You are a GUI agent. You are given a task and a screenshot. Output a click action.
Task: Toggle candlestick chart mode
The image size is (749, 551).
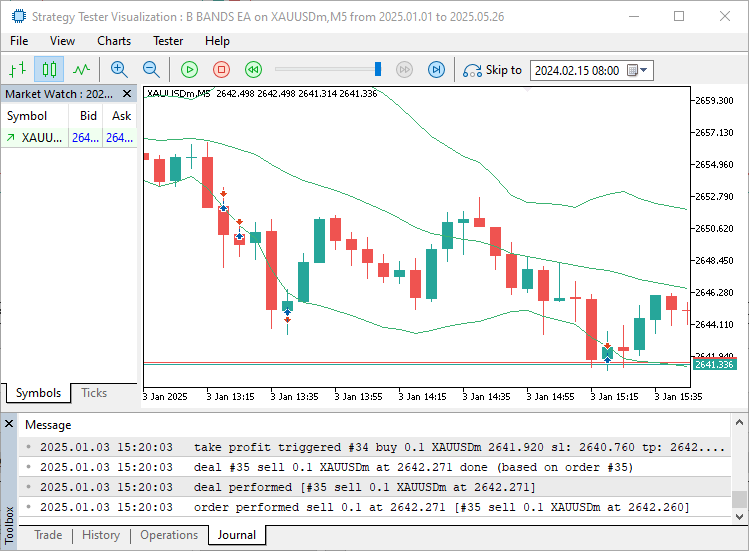(49, 69)
